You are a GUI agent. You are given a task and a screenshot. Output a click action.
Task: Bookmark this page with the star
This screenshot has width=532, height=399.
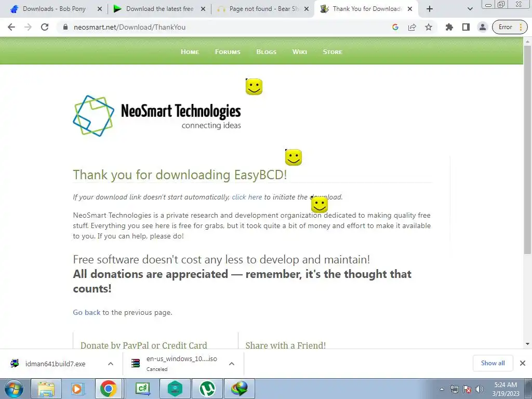pos(429,27)
